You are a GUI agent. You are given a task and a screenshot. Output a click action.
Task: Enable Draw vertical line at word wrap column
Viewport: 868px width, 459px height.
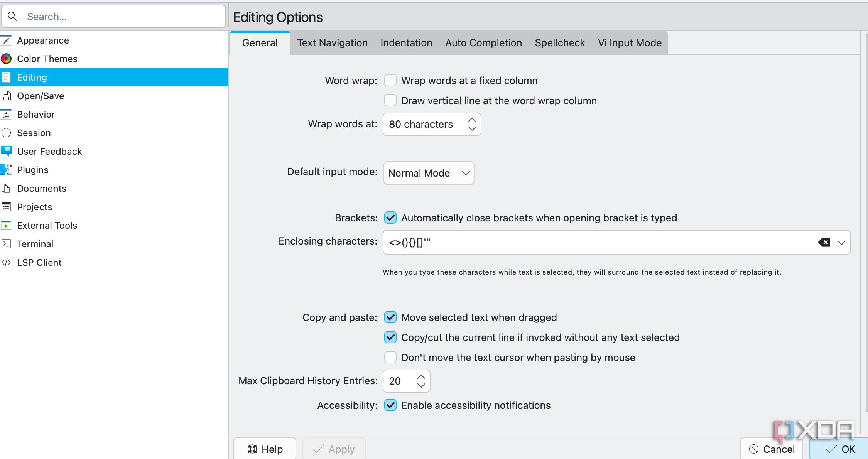coord(390,100)
